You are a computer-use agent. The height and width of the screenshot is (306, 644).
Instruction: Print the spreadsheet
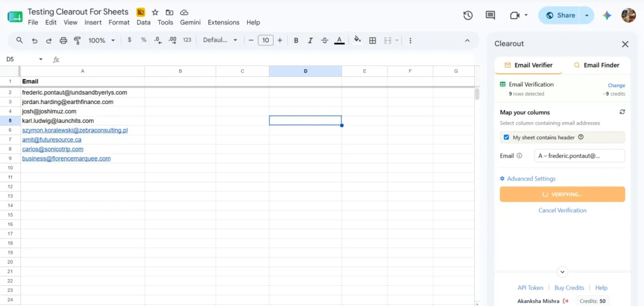pos(64,40)
